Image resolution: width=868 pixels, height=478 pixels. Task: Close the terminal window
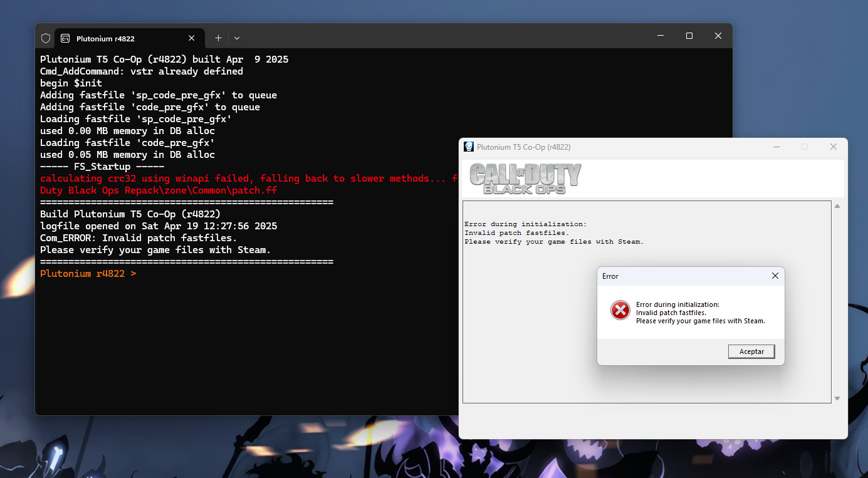click(x=718, y=36)
